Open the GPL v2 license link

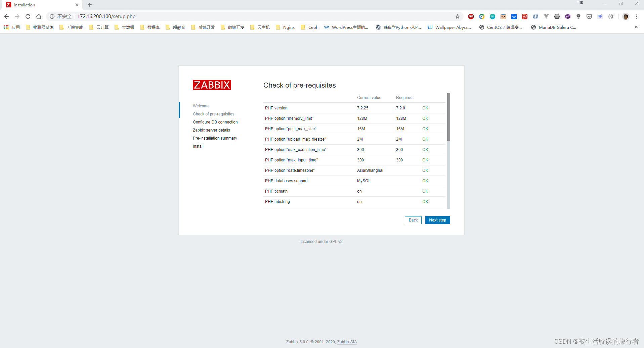point(336,242)
